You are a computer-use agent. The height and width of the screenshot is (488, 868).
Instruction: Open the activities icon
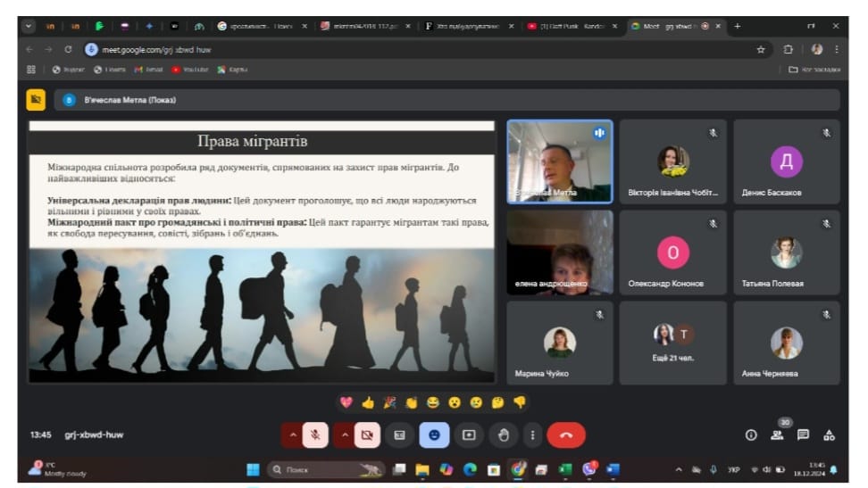[829, 435]
